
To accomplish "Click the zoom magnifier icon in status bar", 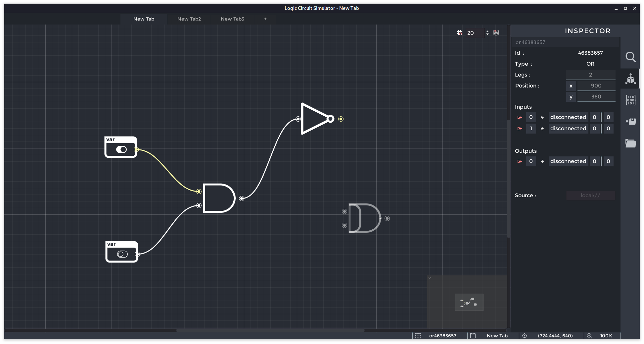I will (x=589, y=336).
